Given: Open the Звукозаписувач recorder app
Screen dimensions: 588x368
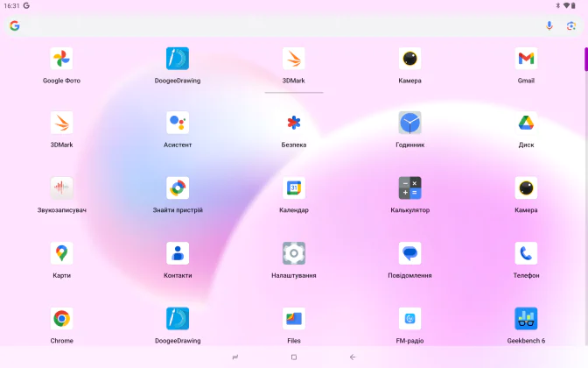Looking at the screenshot, I should (61, 188).
